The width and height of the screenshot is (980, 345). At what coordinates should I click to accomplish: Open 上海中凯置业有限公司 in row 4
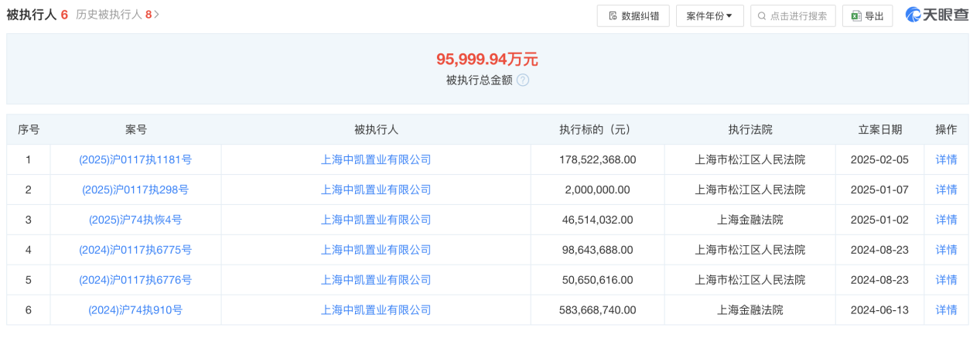pos(376,250)
